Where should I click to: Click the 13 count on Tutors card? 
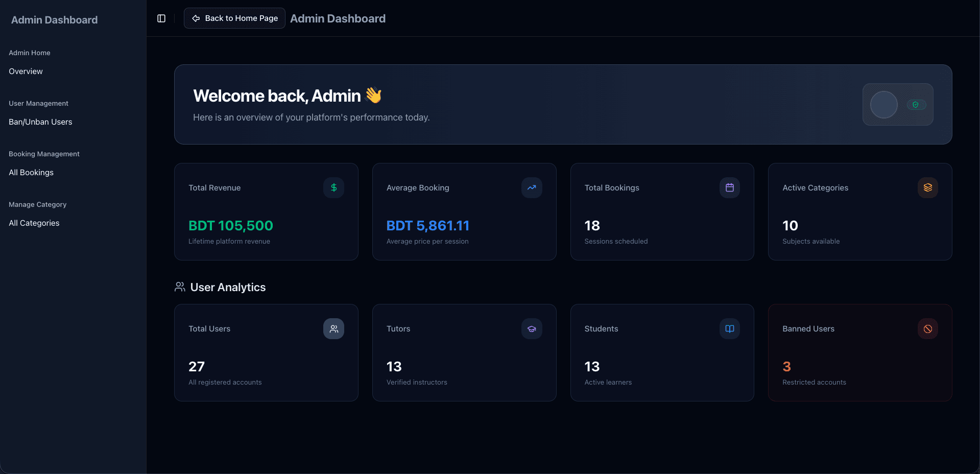click(x=394, y=367)
